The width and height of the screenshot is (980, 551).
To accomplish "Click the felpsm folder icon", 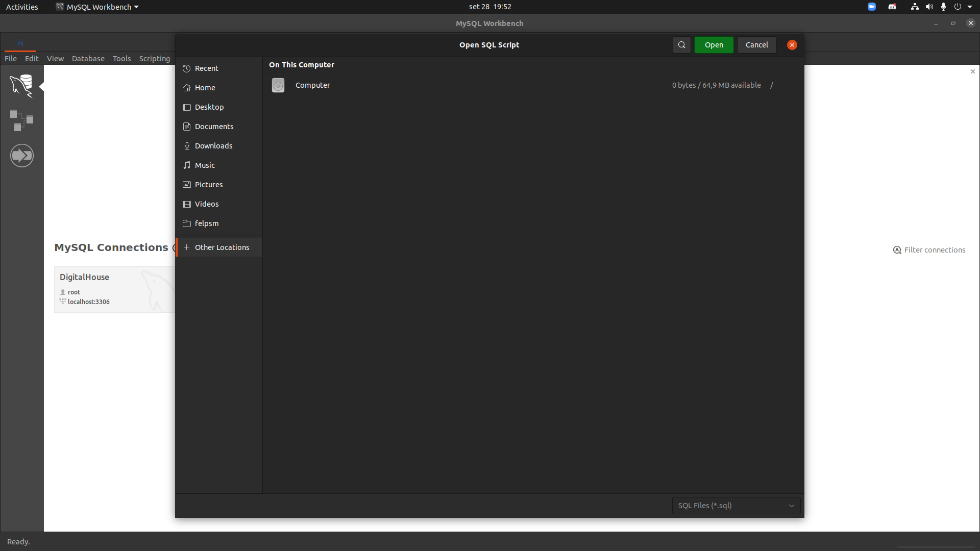I will pos(187,223).
